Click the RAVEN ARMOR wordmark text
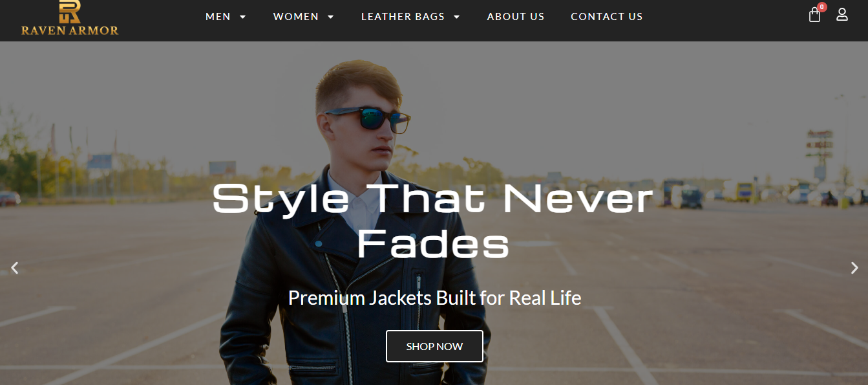 tap(70, 30)
